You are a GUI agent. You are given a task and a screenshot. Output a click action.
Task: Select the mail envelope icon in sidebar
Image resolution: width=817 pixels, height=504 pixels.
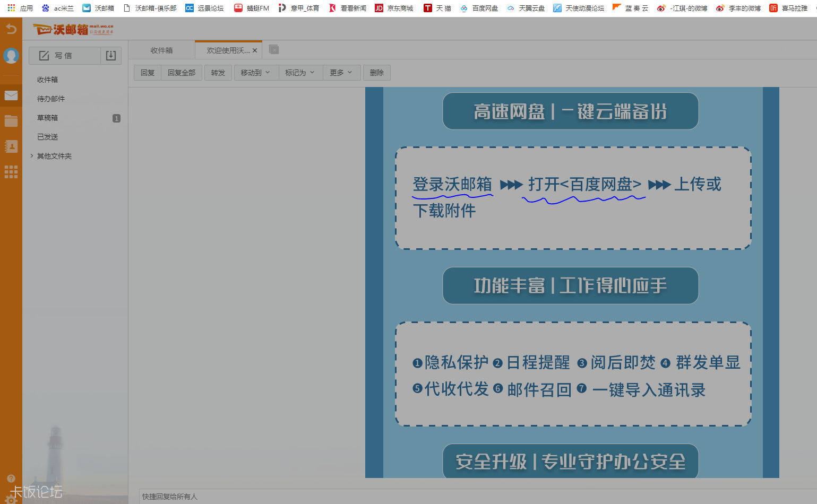pyautogui.click(x=11, y=95)
